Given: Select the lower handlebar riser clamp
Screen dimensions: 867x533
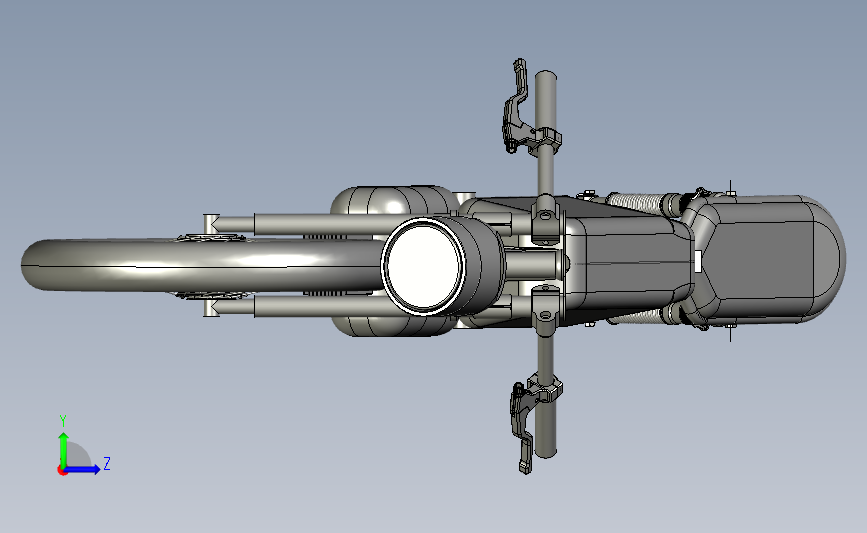Looking at the screenshot, I should [546, 310].
